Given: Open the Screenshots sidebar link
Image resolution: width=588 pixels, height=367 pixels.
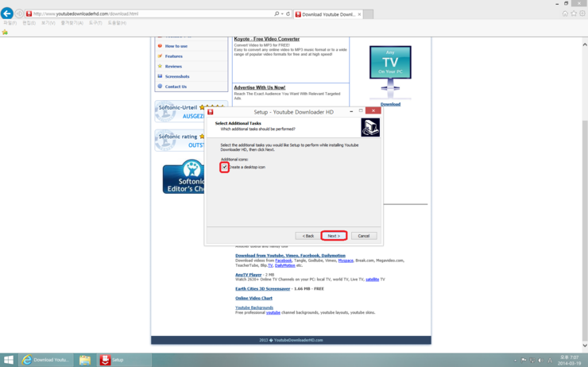Looking at the screenshot, I should [x=177, y=76].
